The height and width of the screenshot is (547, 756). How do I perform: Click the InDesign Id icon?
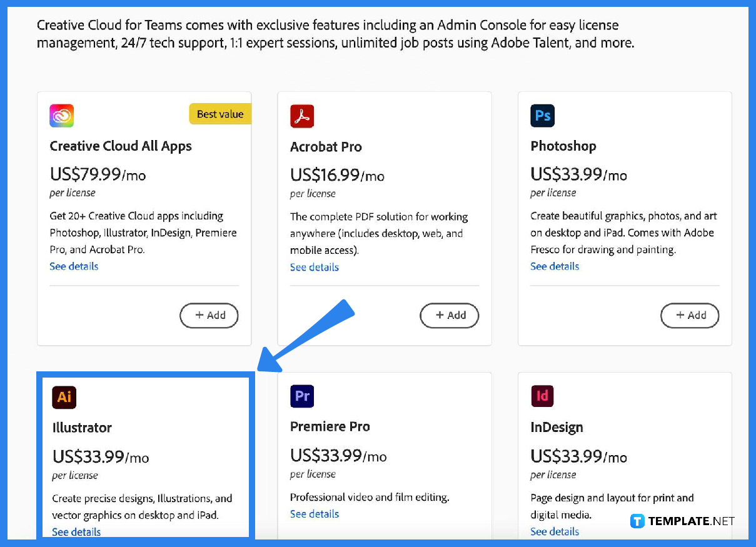[x=542, y=396]
